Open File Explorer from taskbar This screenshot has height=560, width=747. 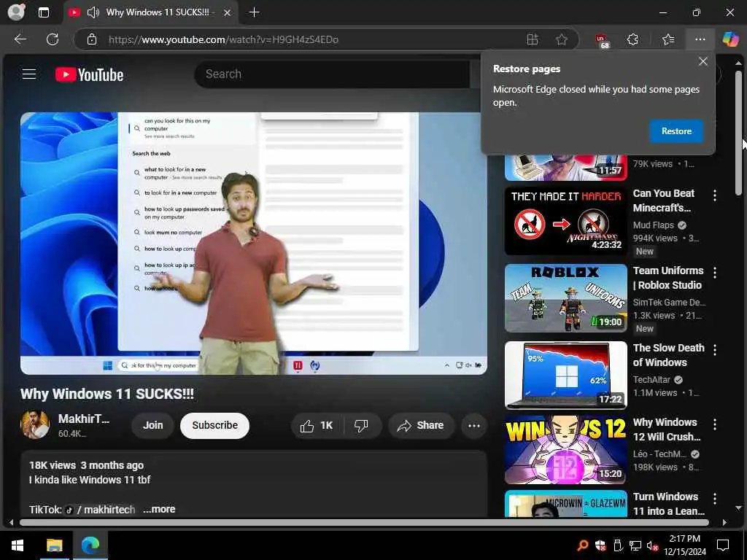pos(54,545)
